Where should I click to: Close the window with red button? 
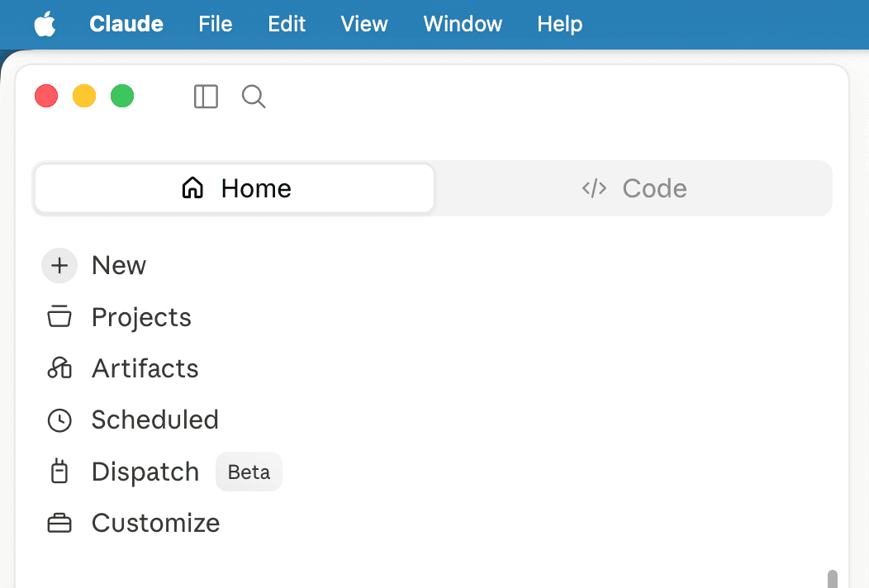(46, 96)
